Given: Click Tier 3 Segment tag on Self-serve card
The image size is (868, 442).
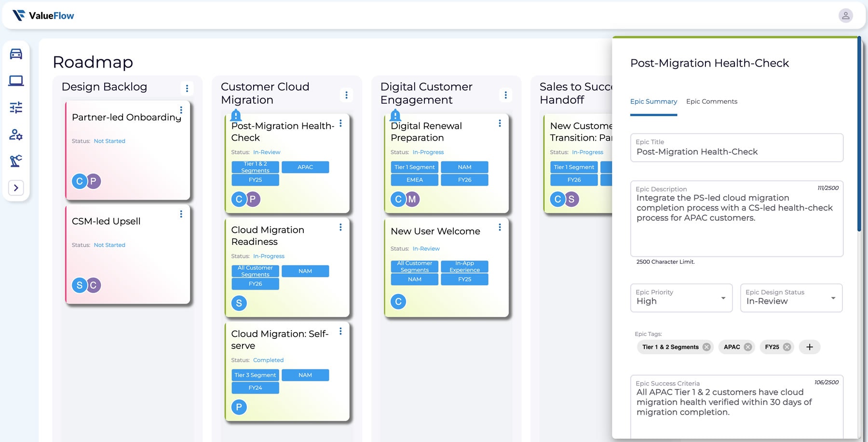Looking at the screenshot, I should click(255, 375).
